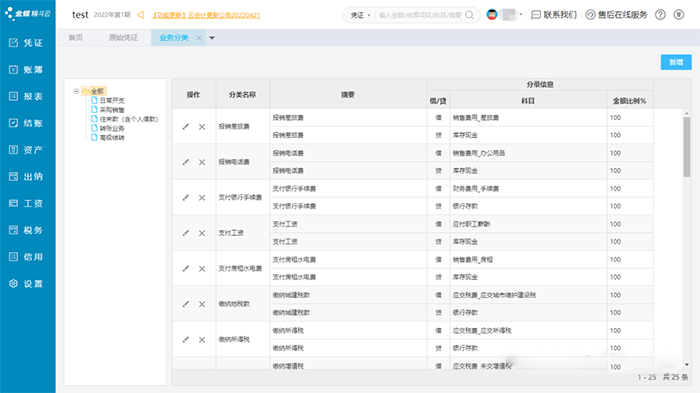Click the 新增 button
Viewport: 700px width, 393px height.
point(676,63)
